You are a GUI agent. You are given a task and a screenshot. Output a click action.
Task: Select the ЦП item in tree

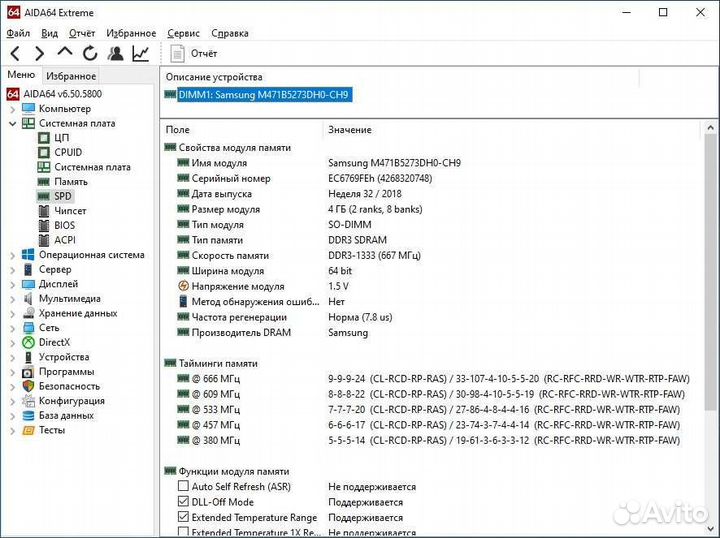point(54,138)
